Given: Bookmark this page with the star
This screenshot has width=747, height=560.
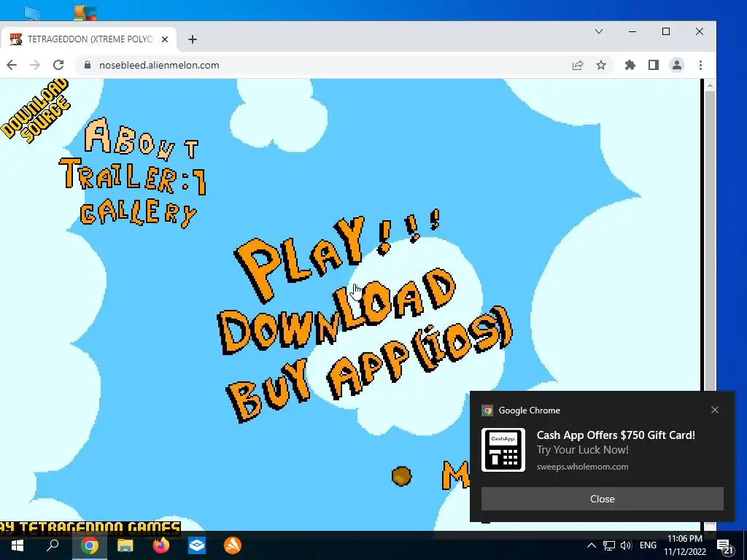Looking at the screenshot, I should click(601, 65).
